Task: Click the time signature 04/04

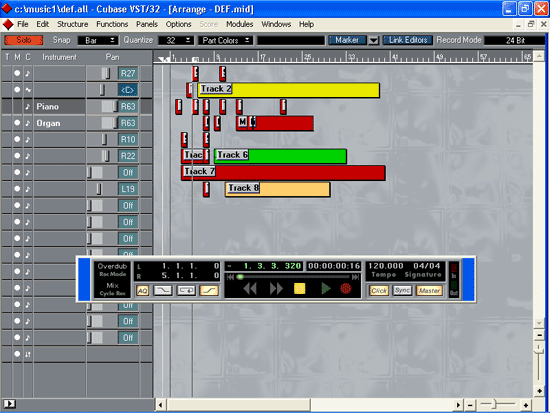Action: point(427,266)
